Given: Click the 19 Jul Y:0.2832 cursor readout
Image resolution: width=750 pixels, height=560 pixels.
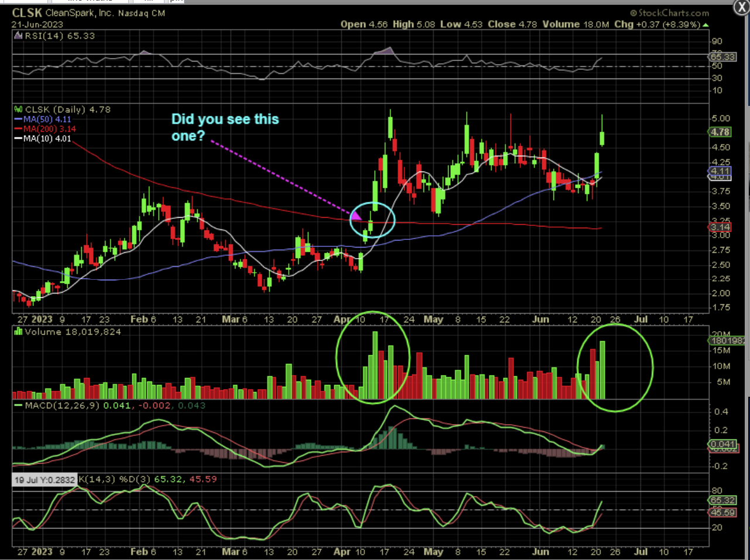Looking at the screenshot, I should pos(44,480).
